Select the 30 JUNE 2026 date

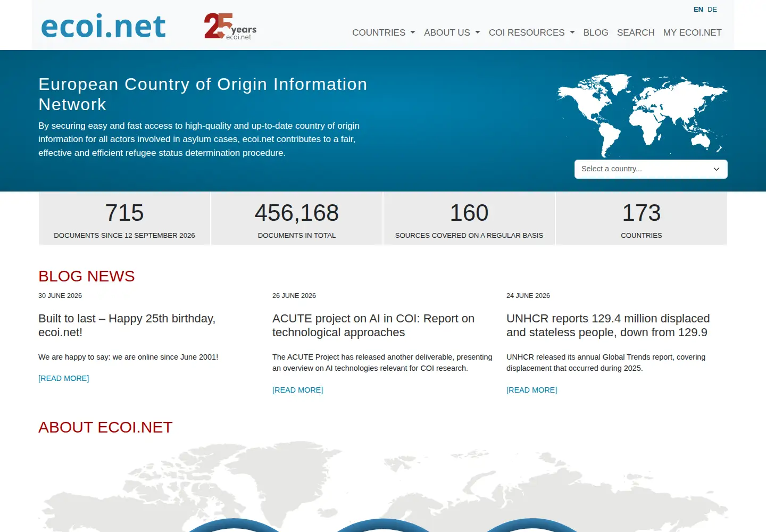pos(60,296)
